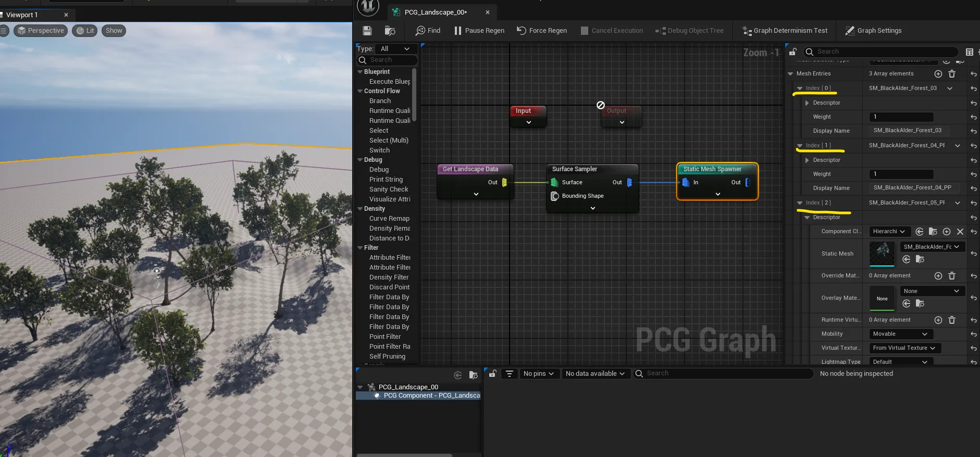980x457 pixels.
Task: Open the Details panel property matrix/grid view icon
Action: pos(970,52)
